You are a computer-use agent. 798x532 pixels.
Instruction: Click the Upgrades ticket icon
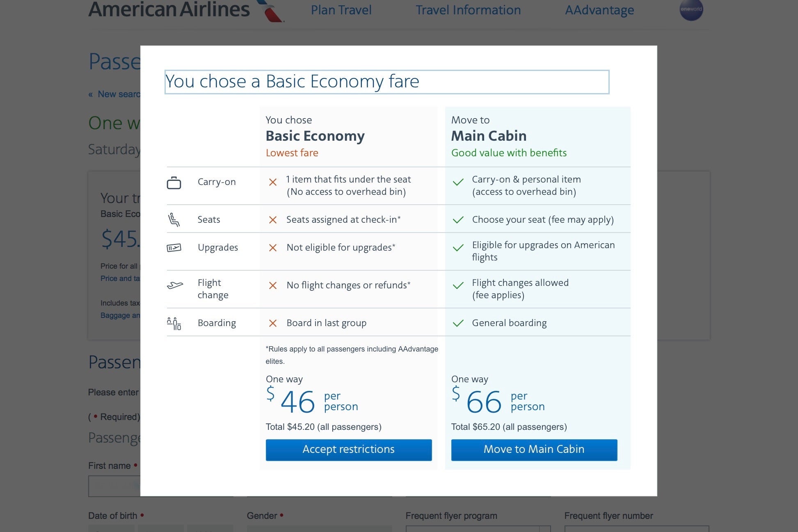(x=174, y=248)
